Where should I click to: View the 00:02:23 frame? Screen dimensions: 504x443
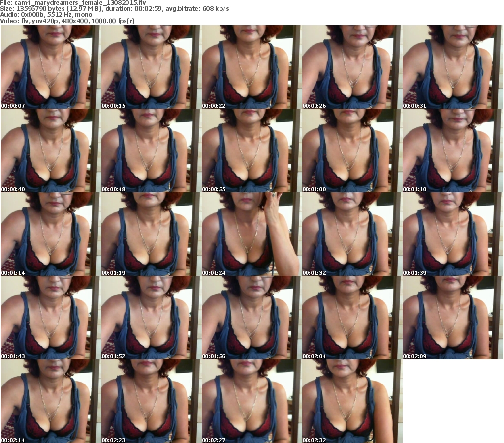pyautogui.click(x=151, y=401)
